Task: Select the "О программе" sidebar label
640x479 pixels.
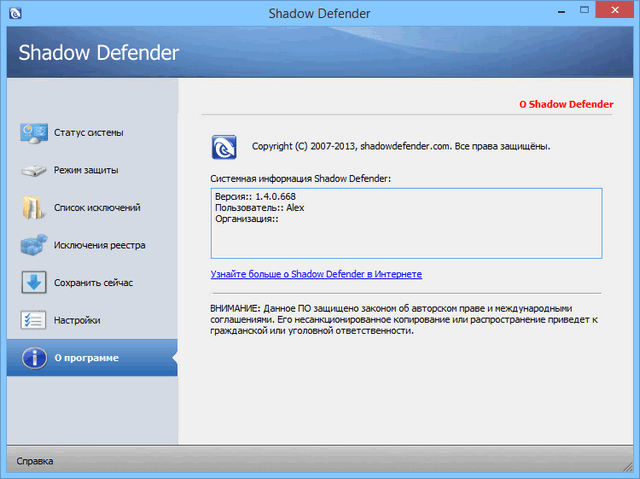Action: click(85, 358)
